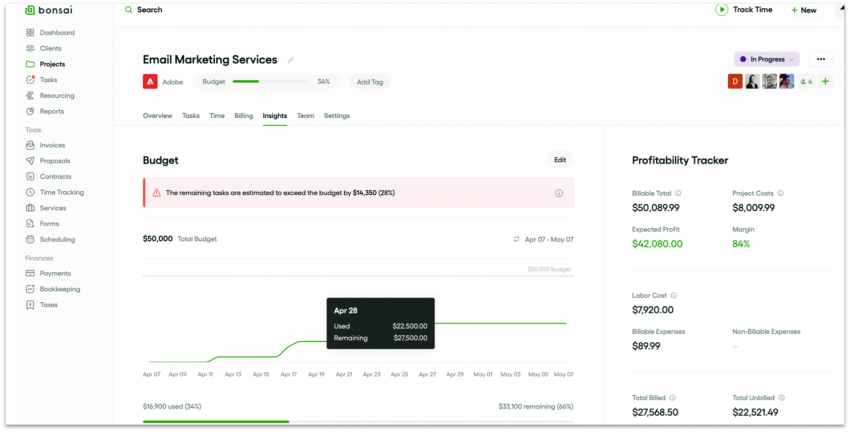Click info icon next to Labor Cost
Image resolution: width=850 pixels, height=432 pixels.
click(673, 295)
